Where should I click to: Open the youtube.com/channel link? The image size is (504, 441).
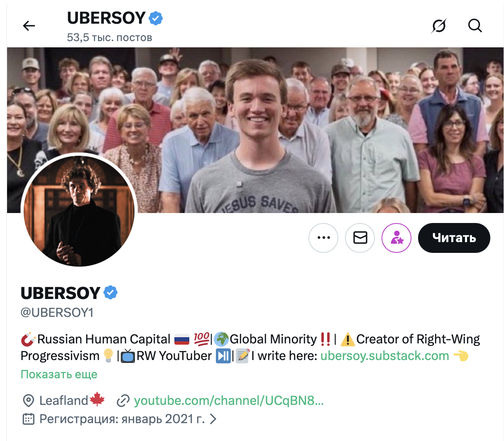tap(228, 401)
